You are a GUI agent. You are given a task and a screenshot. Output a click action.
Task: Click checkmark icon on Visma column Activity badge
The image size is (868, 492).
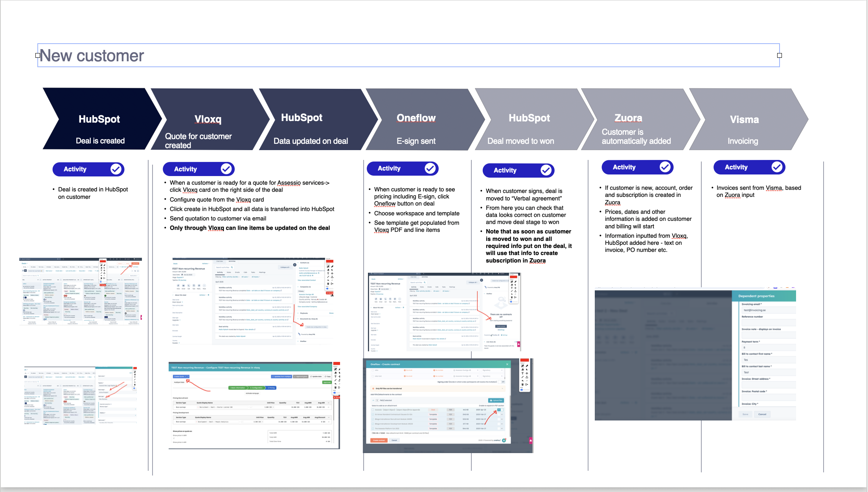click(x=777, y=167)
